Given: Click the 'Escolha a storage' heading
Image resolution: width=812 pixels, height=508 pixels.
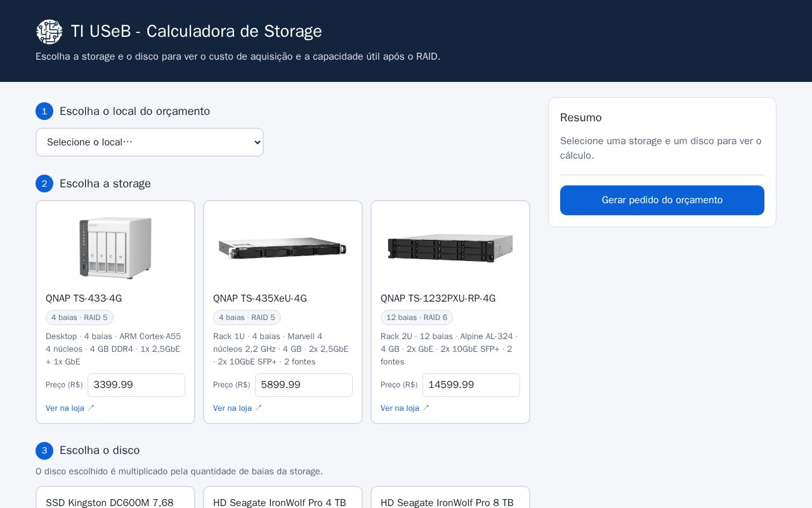Looking at the screenshot, I should tap(105, 184).
